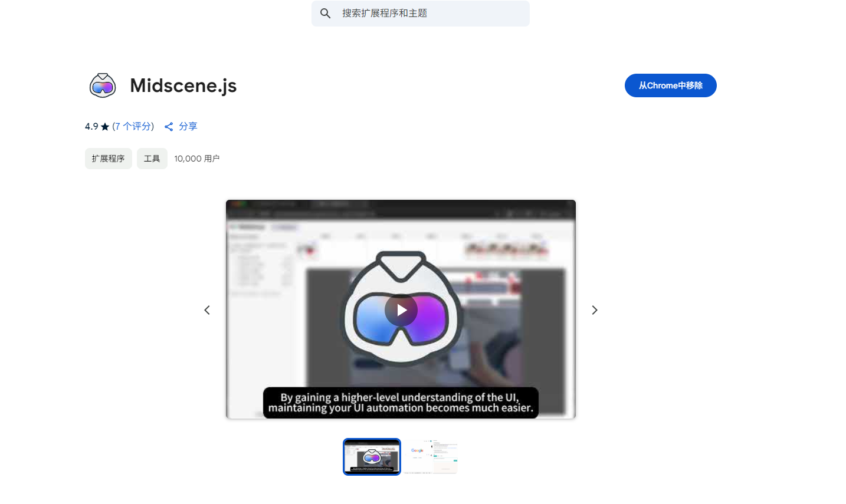This screenshot has width=846, height=504.
Task: Click the share icon beside 分享
Action: click(169, 127)
